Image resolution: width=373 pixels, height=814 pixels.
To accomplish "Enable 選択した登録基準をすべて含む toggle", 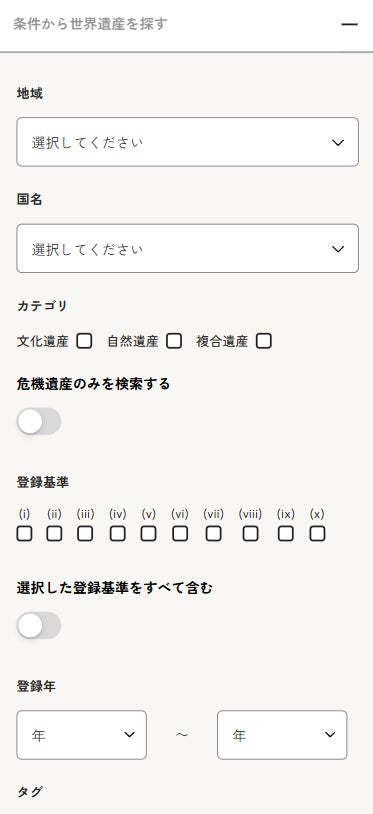I will 39,626.
